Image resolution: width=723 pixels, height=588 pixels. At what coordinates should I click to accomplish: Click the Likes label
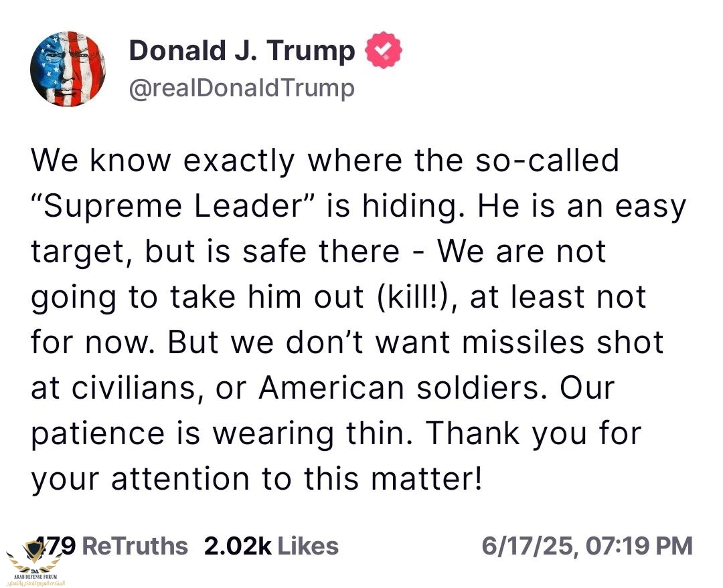point(307,546)
